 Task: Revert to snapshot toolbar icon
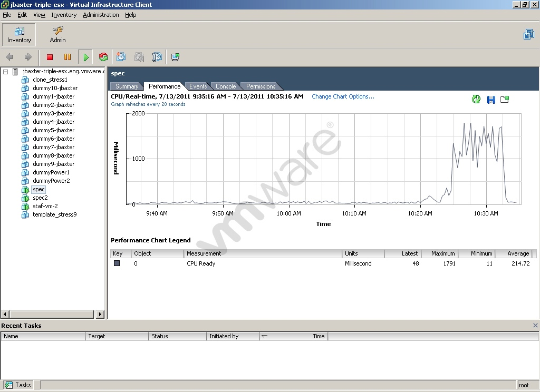tap(139, 57)
